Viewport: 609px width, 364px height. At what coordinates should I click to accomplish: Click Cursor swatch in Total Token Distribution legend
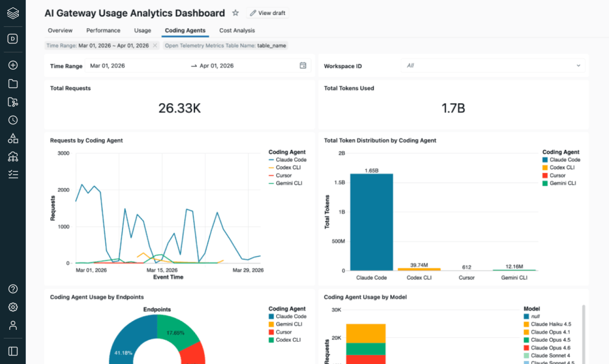(x=545, y=176)
